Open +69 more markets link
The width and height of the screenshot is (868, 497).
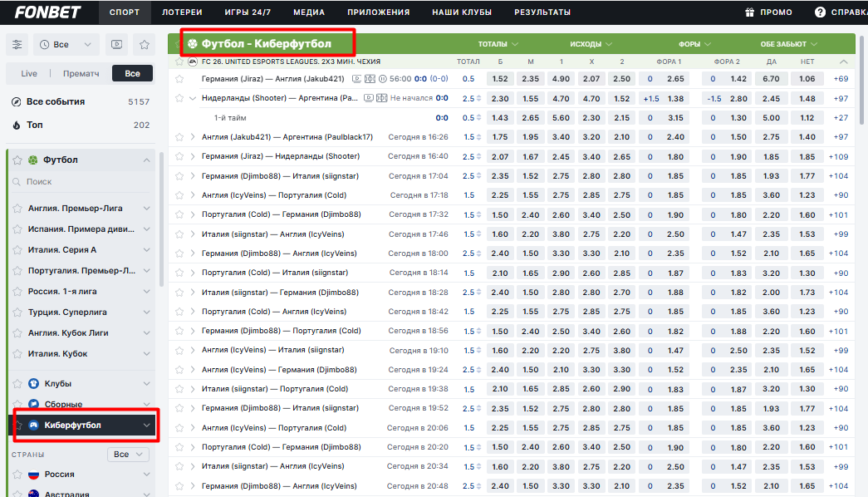[x=841, y=79]
